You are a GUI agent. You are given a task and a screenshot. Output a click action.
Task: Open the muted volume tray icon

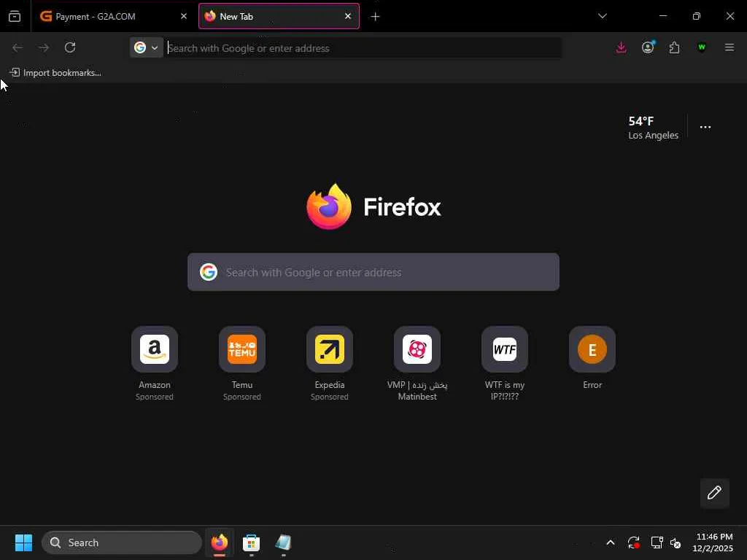pyautogui.click(x=676, y=542)
